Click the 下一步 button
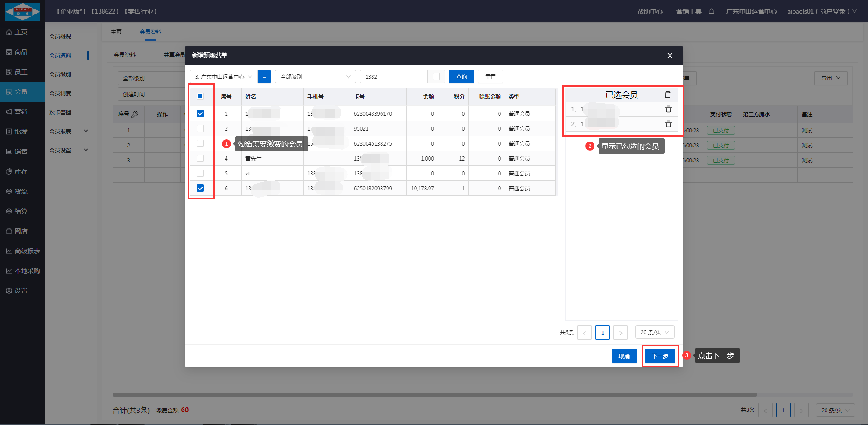Screen dimensions: 868x425 660,356
